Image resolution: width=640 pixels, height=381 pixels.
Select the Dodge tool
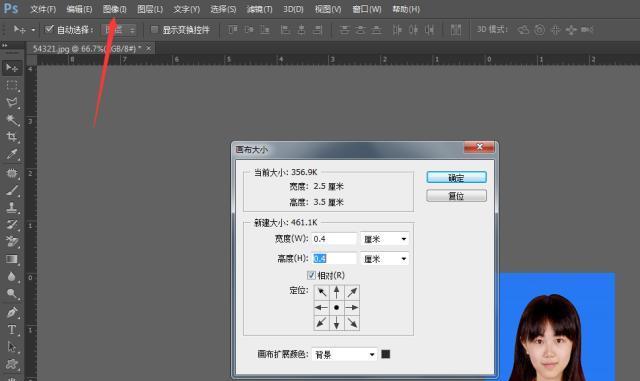coord(12,294)
